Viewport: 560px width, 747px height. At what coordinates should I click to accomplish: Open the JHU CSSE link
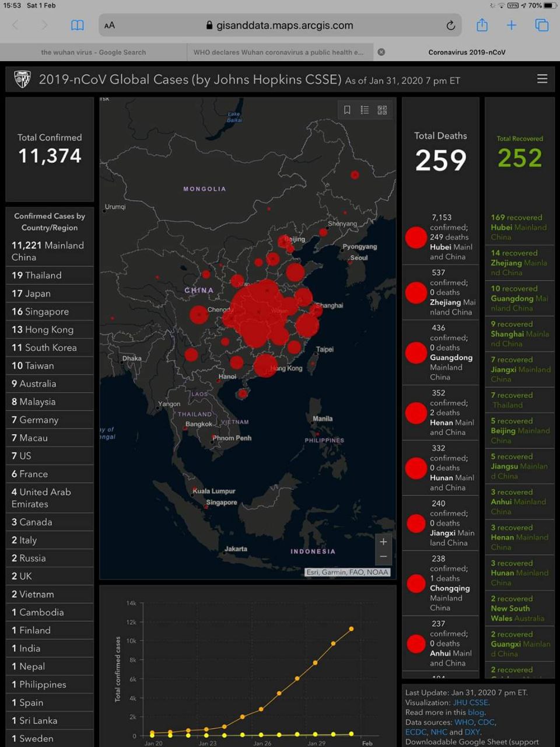pyautogui.click(x=471, y=703)
